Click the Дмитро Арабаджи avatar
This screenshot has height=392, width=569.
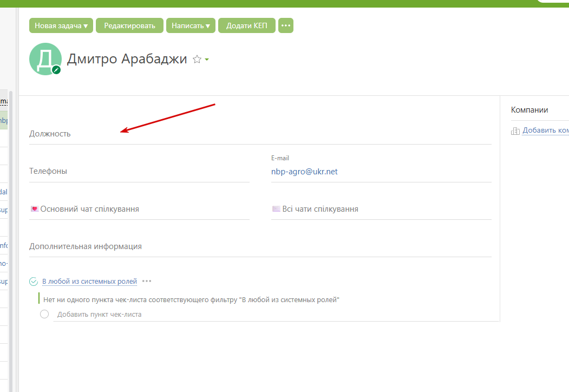coord(45,59)
